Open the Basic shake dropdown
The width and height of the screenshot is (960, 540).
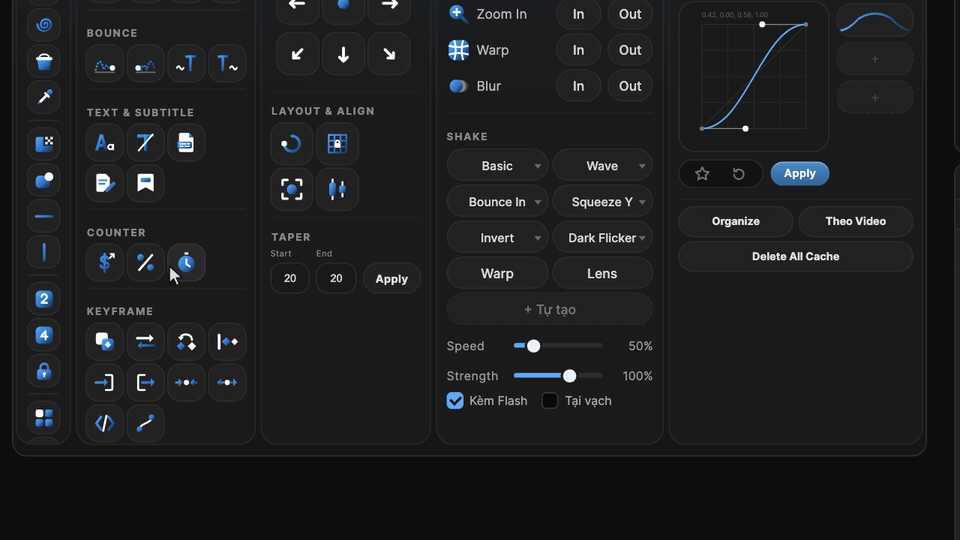click(x=497, y=166)
